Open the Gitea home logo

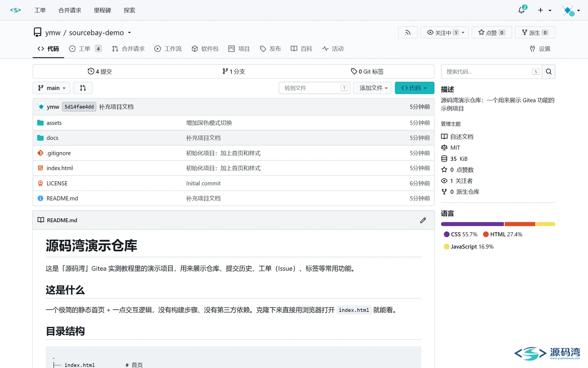15,10
